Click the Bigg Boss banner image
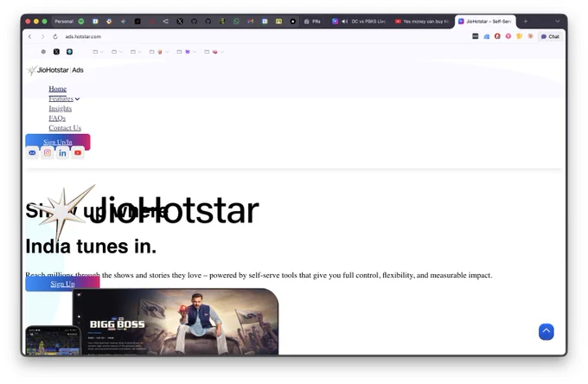The width and height of the screenshot is (588, 384). (176, 322)
